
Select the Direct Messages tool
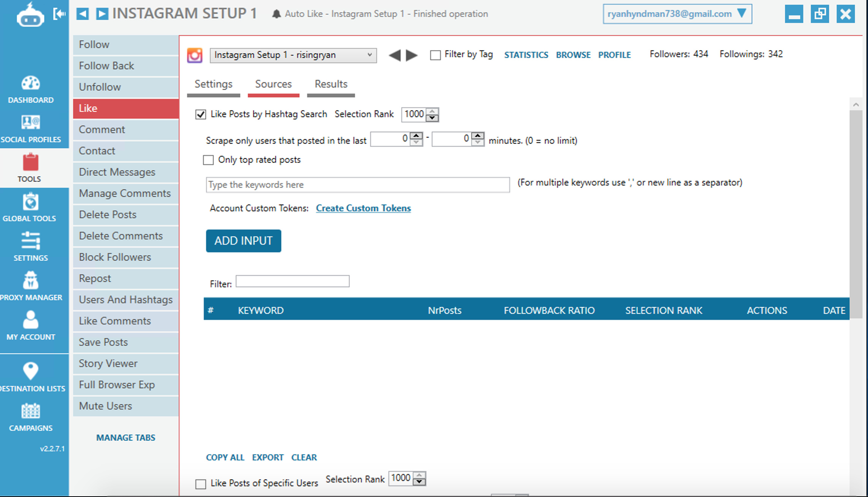click(x=126, y=173)
